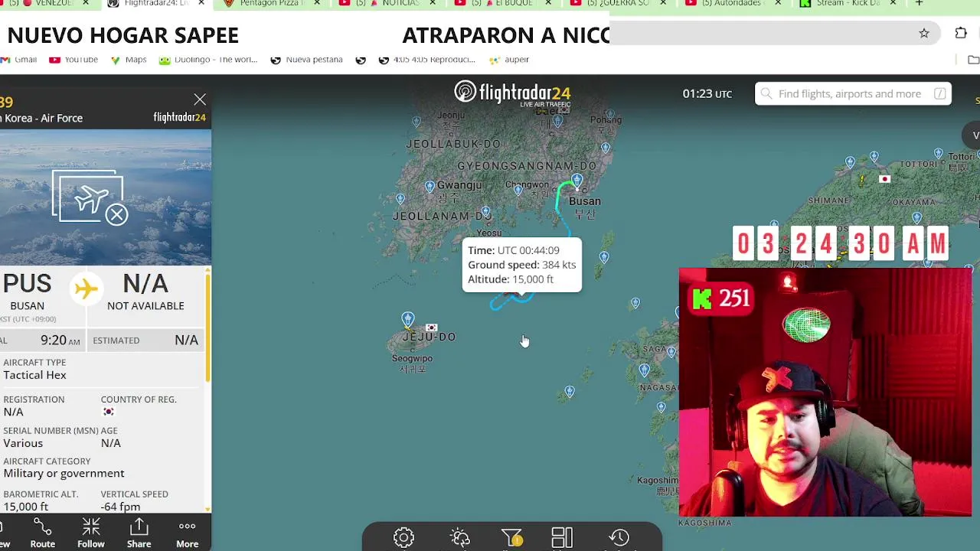Open the bookmarks folder icon at right
Screen dimensions: 980x551
(973, 60)
